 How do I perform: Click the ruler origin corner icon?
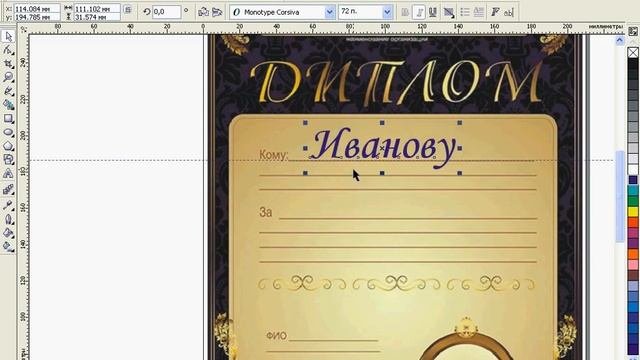tap(24, 29)
